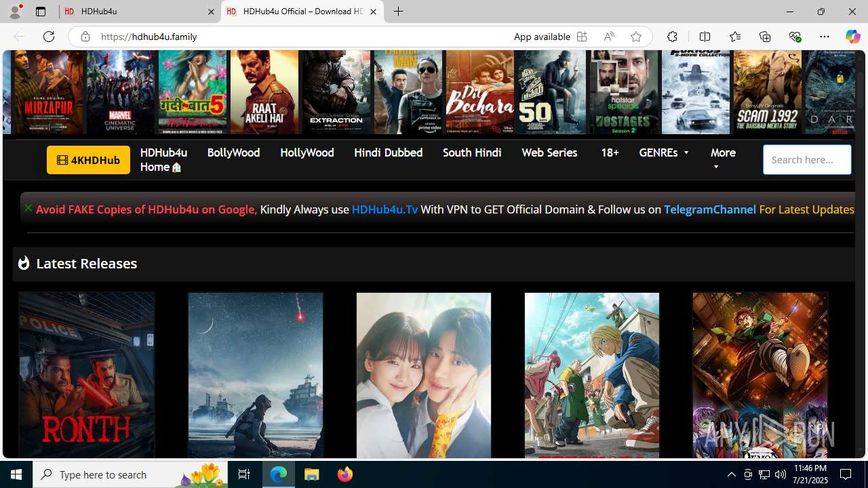The image size is (868, 488).
Task: Click the Mirzapur banner poster
Action: click(x=48, y=92)
